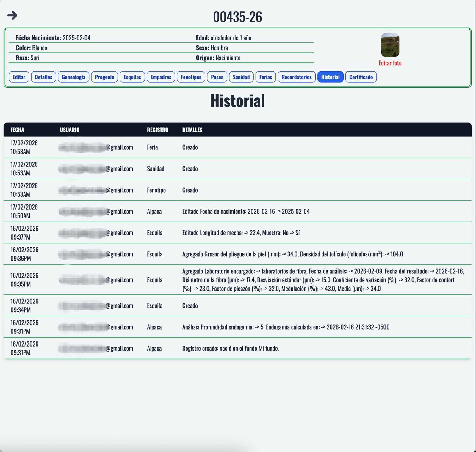Go to the Progenie tab

(x=104, y=77)
